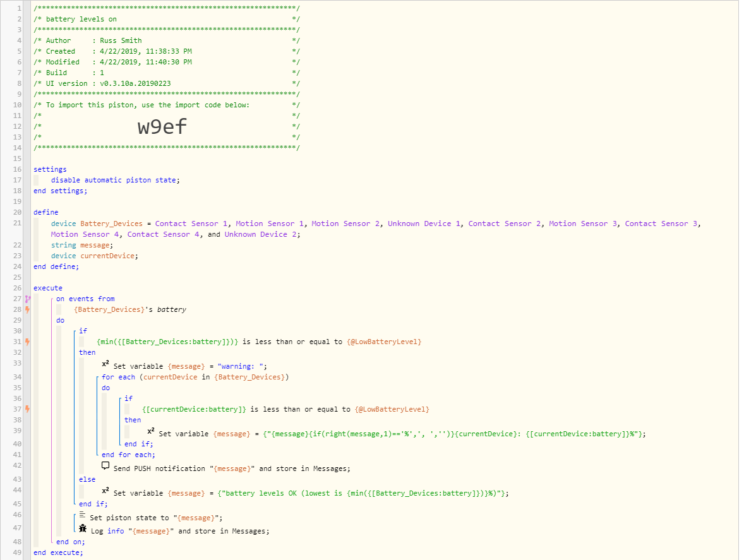
Task: Select "Battery_Devices" variable name in the define block
Action: [x=112, y=223]
